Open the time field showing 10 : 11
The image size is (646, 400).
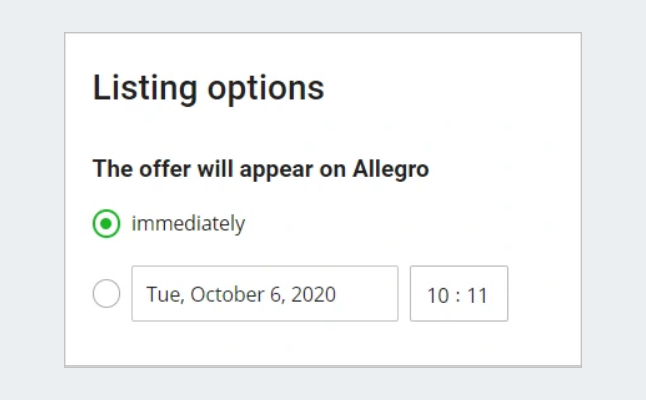[x=458, y=294]
